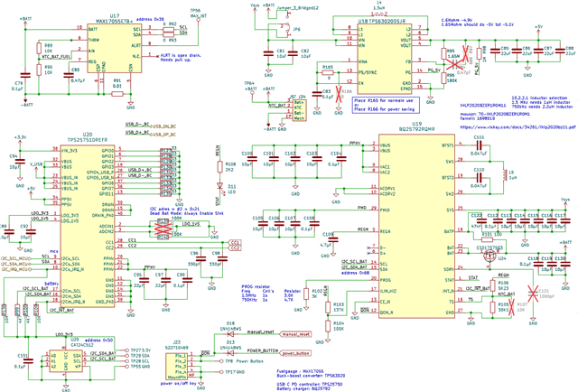Image resolution: width=578 pixels, height=392 pixels.
Task: Click the CC1 hierarchical label
Action: pos(235,243)
